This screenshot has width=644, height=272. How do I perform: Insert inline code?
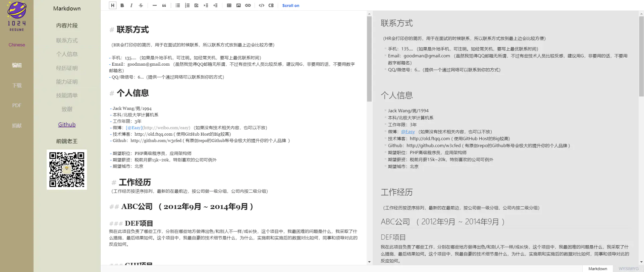262,5
